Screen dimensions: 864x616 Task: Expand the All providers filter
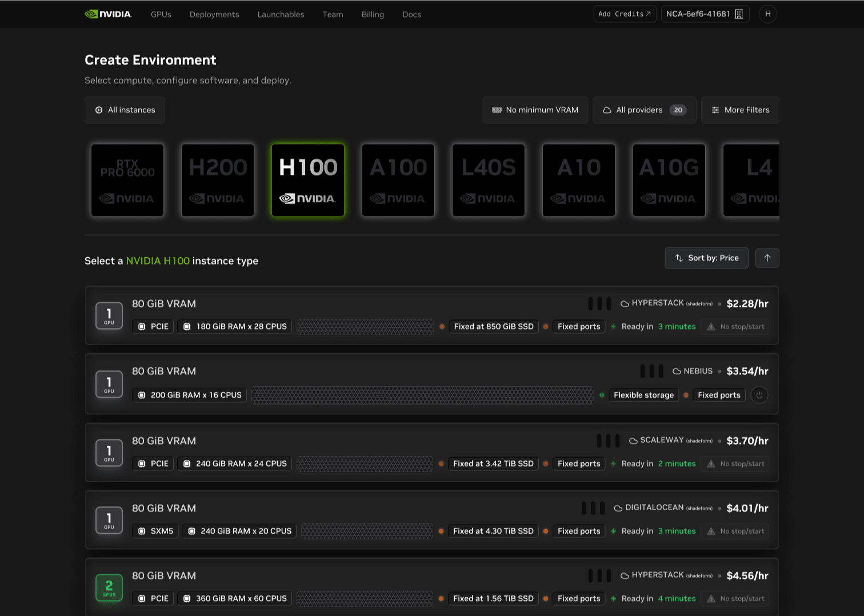click(644, 110)
